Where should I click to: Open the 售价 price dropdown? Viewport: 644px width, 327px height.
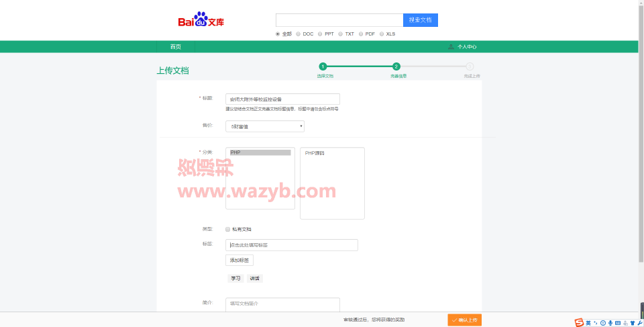coord(265,126)
